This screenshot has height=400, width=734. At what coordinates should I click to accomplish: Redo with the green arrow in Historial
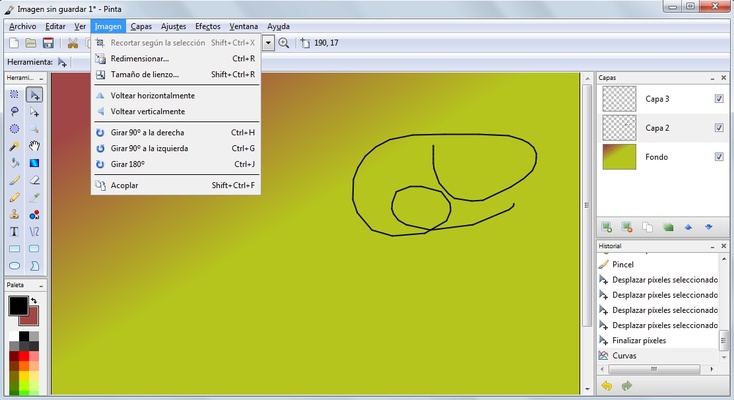pyautogui.click(x=627, y=385)
